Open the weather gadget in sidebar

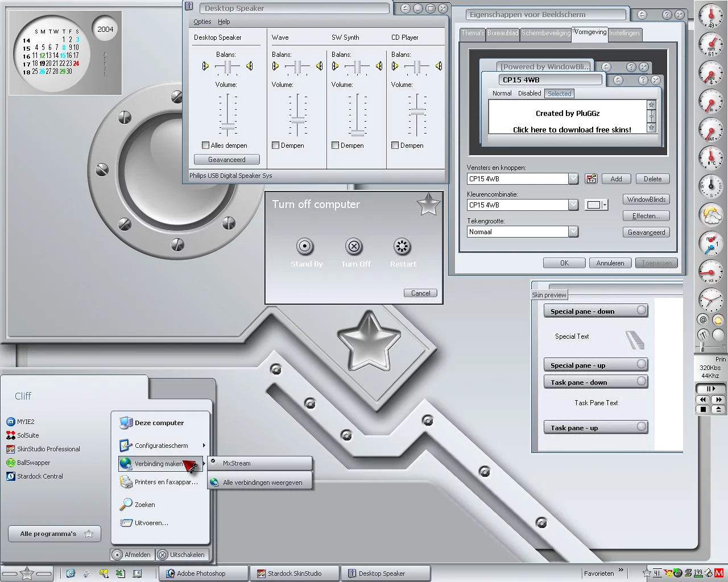(710, 215)
